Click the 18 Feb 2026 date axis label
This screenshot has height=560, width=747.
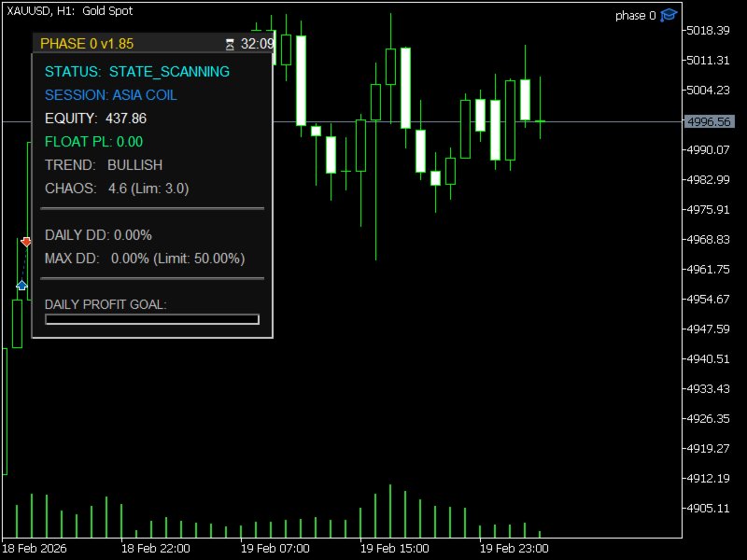[35, 549]
